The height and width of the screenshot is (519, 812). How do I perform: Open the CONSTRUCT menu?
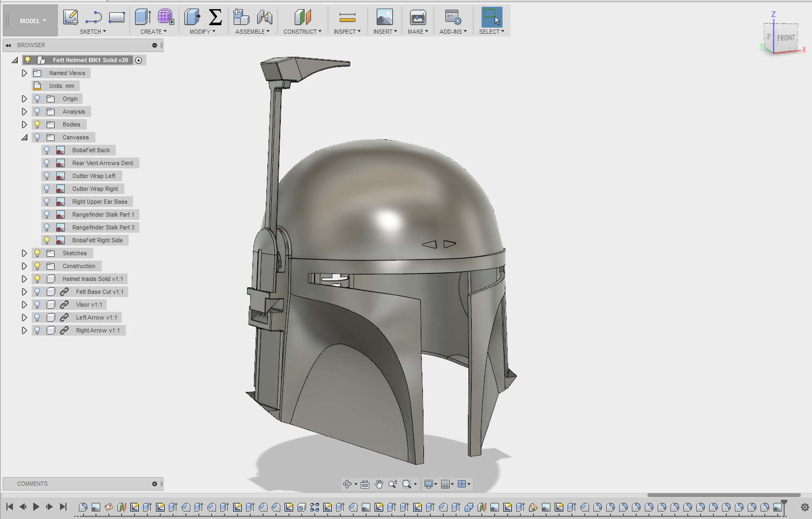[302, 32]
